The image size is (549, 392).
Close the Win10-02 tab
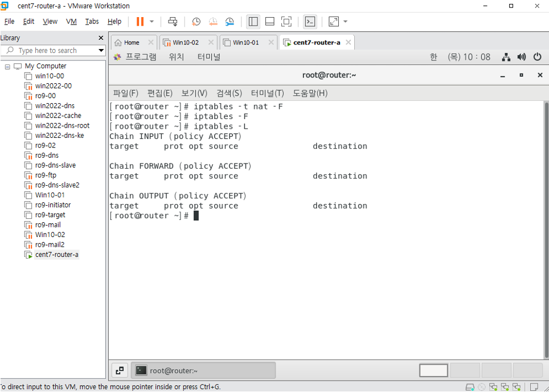tap(211, 42)
